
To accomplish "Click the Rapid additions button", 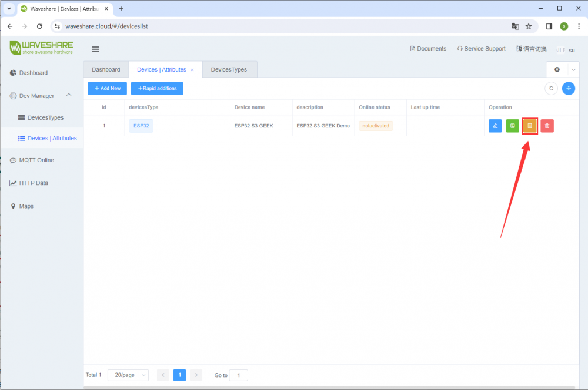I will [x=157, y=88].
